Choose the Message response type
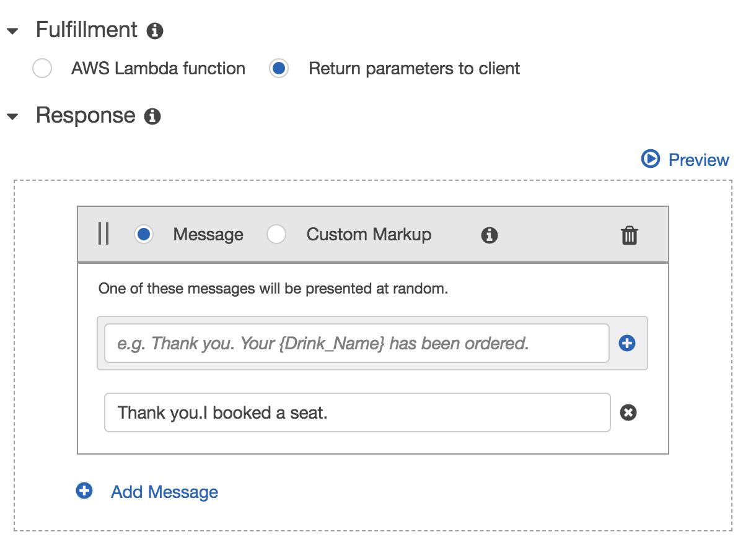Image resolution: width=756 pixels, height=545 pixels. [x=144, y=235]
